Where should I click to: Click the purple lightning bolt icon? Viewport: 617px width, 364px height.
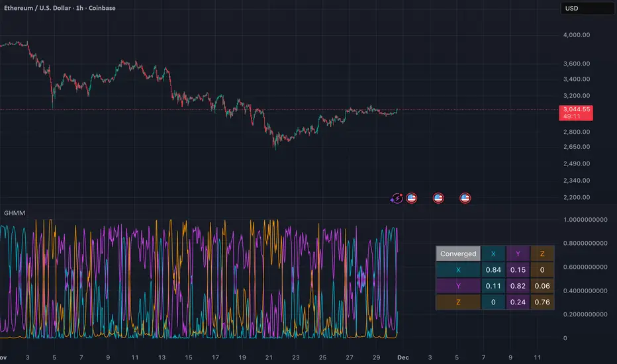click(397, 197)
